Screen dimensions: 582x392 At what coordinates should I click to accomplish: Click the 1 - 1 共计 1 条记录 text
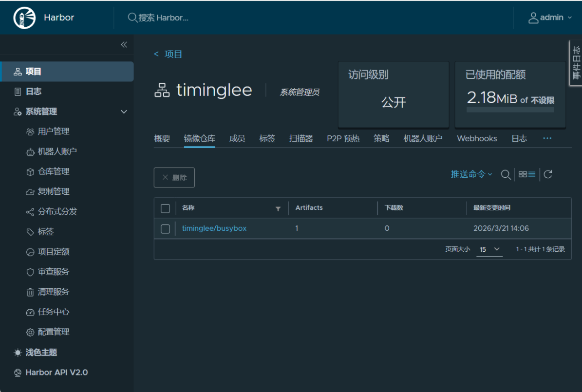coord(540,249)
